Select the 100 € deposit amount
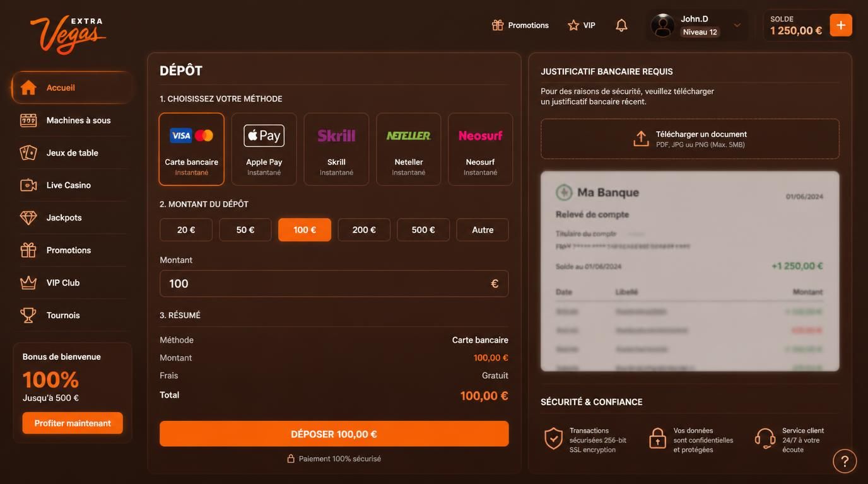This screenshot has width=868, height=484. [x=305, y=230]
